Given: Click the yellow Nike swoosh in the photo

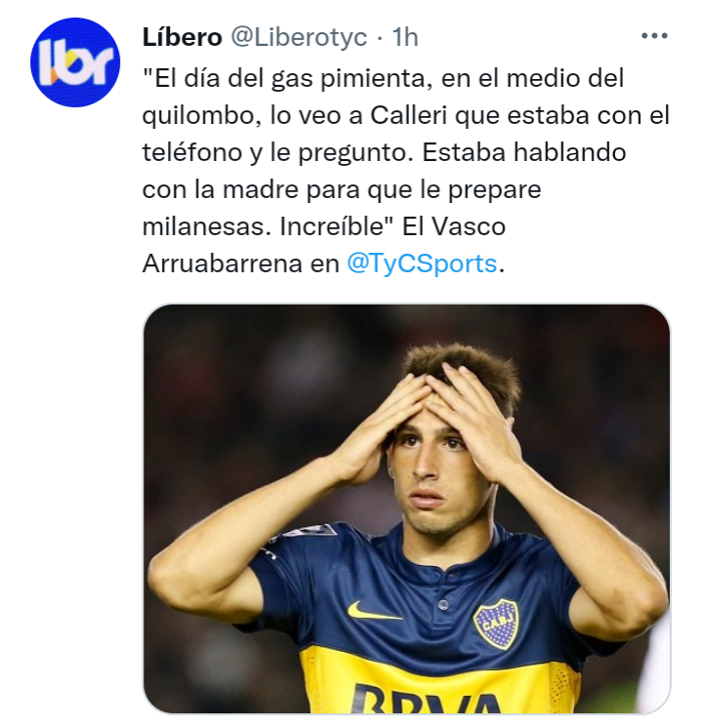Looking at the screenshot, I should click(373, 612).
